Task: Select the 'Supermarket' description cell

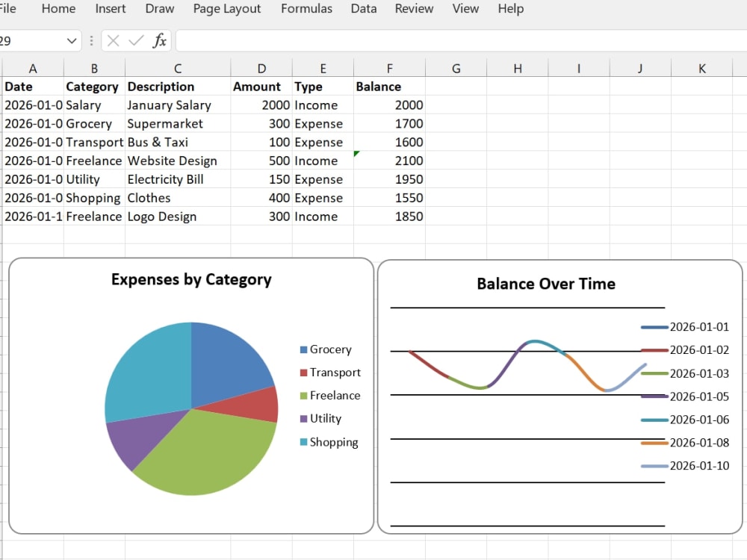Action: 178,123
